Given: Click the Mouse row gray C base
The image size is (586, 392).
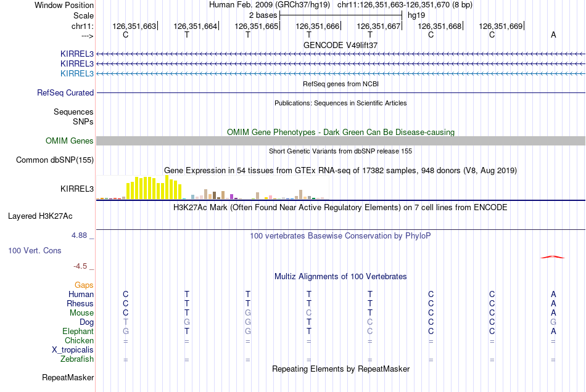Looking at the screenshot, I should [x=308, y=313].
